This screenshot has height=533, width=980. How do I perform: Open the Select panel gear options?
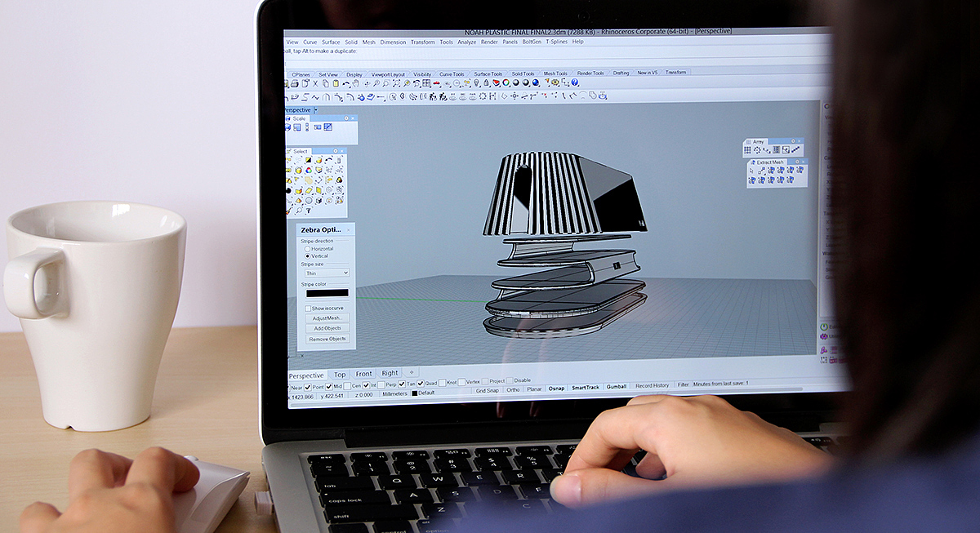tap(336, 151)
